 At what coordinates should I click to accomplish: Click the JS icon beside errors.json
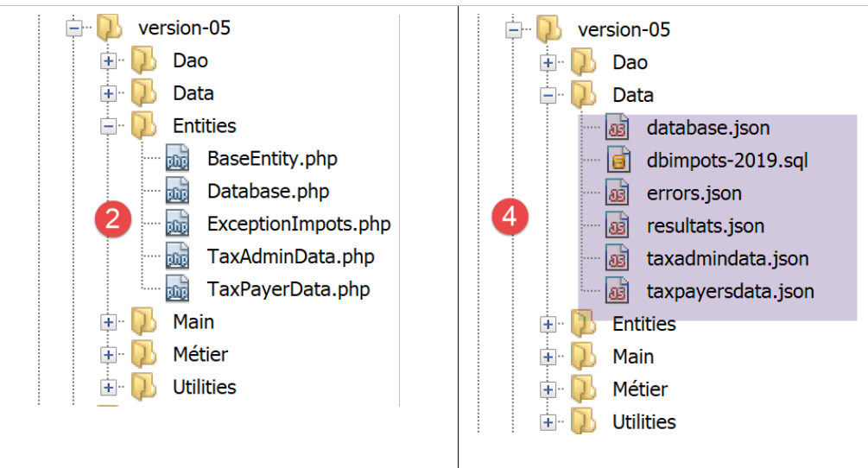617,193
